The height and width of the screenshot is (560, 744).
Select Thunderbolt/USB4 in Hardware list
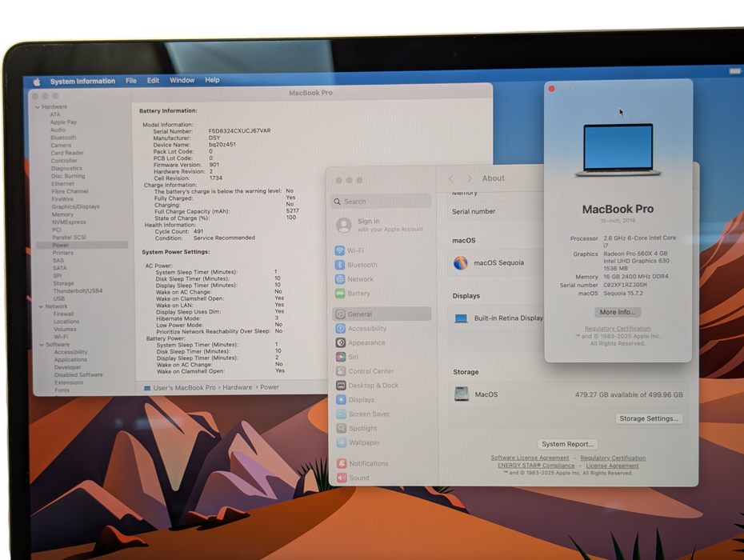tap(78, 291)
